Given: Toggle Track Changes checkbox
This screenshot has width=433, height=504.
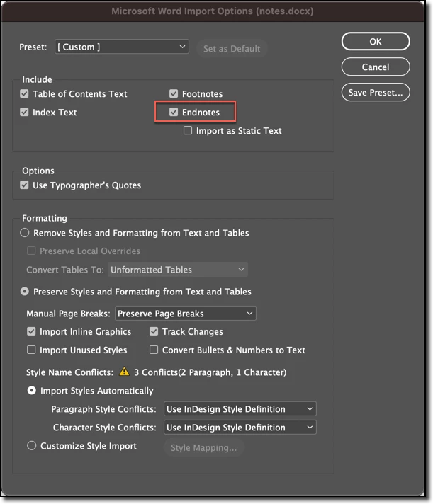Looking at the screenshot, I should pos(154,332).
